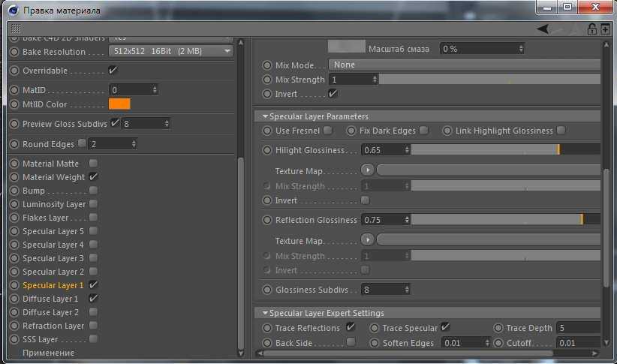The height and width of the screenshot is (364, 617).
Task: Click the grip icon at top-left of panel
Action: click(x=16, y=29)
